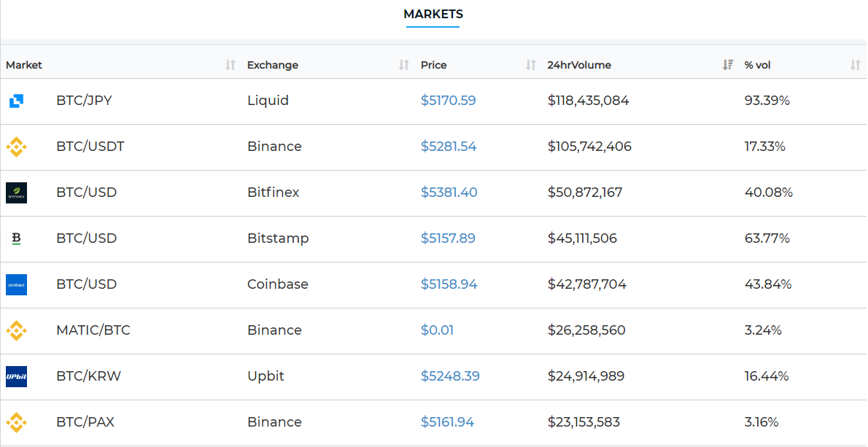Sort table by Price column arrows

coord(530,65)
